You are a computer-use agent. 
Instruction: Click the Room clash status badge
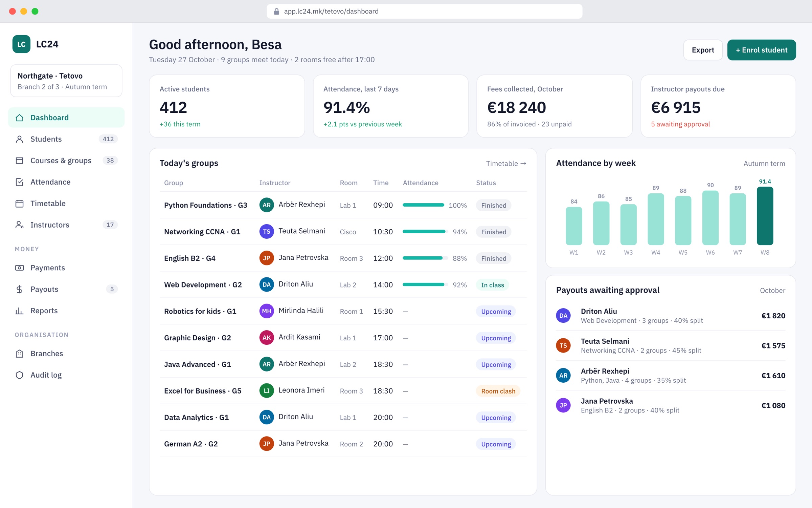coord(498,391)
